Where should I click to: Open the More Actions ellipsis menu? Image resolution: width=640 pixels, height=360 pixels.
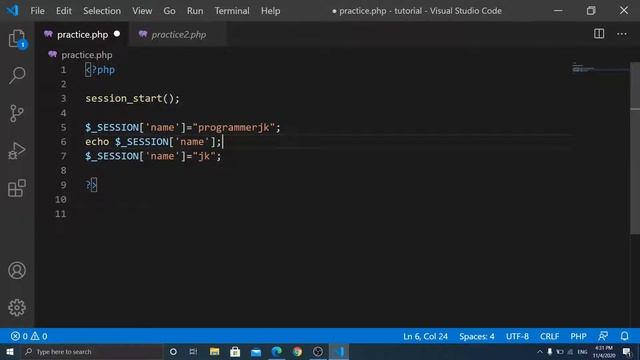[x=622, y=34]
